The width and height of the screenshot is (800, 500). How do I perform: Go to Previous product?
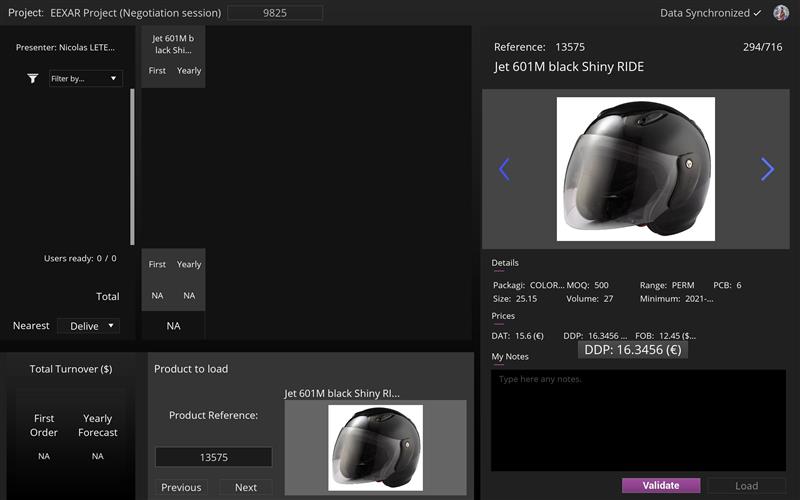[x=181, y=487]
